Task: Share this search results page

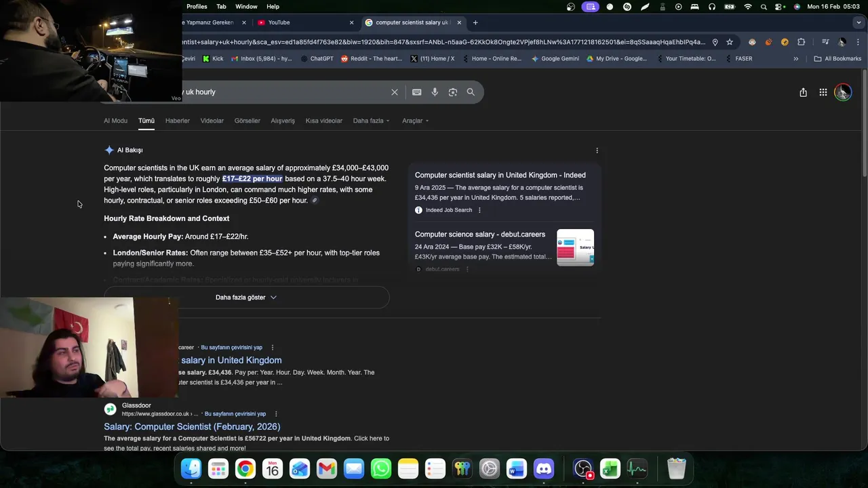Action: click(803, 92)
